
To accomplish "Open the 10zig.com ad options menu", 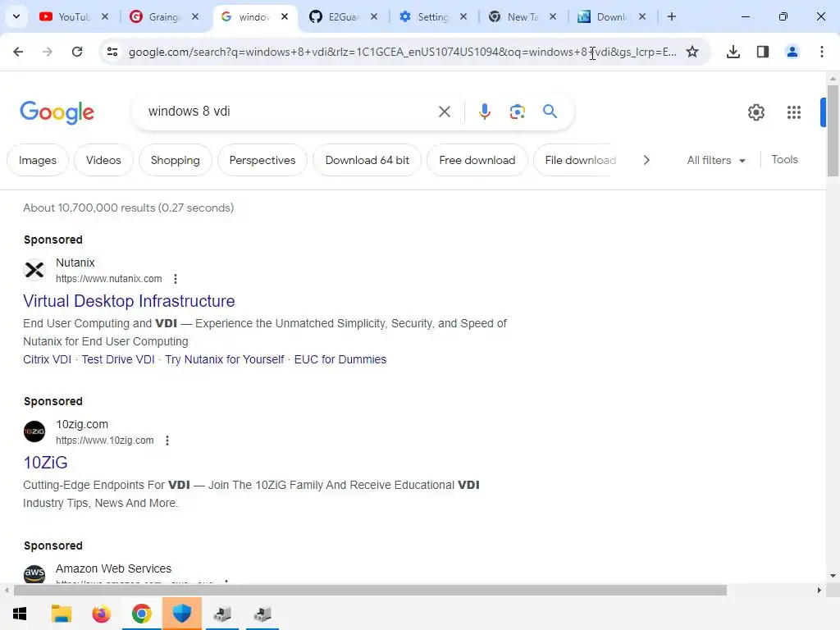I will [167, 441].
